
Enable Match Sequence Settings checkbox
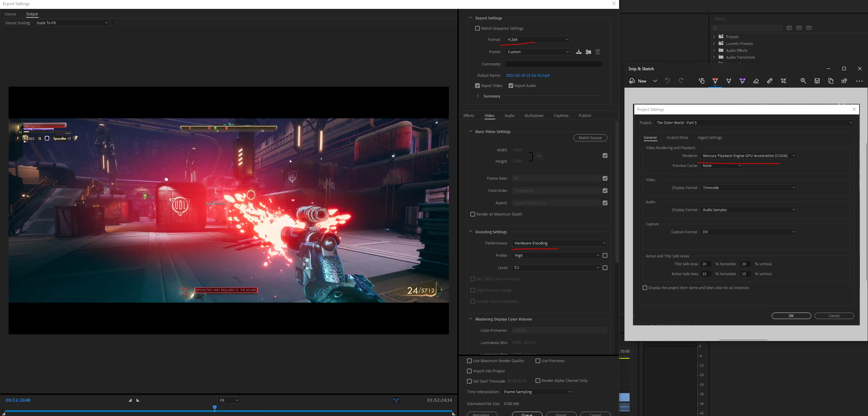pos(477,28)
